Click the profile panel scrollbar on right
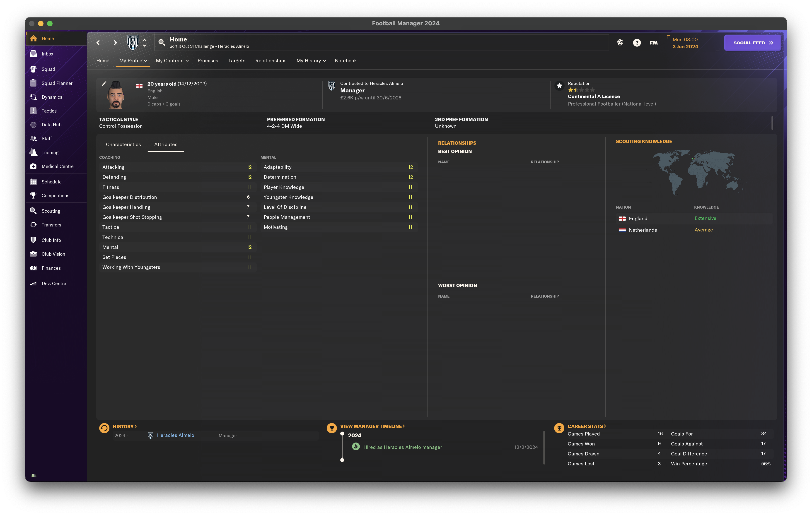Viewport: 812px width, 515px height. click(772, 123)
